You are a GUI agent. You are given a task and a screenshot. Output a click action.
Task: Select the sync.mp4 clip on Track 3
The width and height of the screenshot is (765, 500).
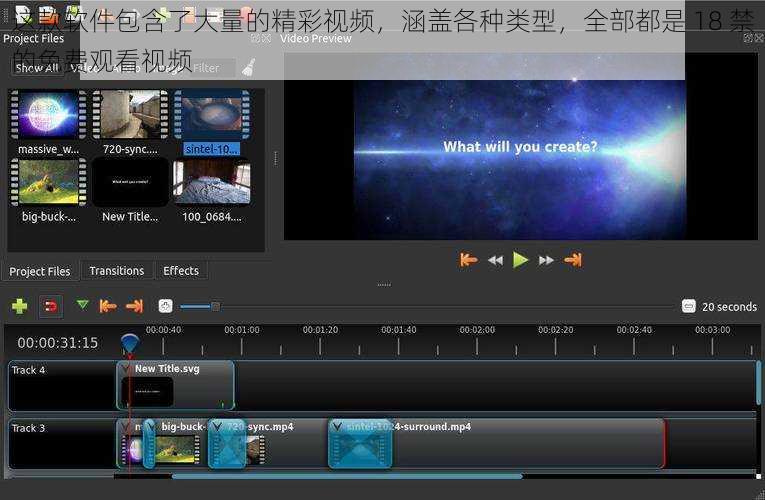tap(288, 443)
